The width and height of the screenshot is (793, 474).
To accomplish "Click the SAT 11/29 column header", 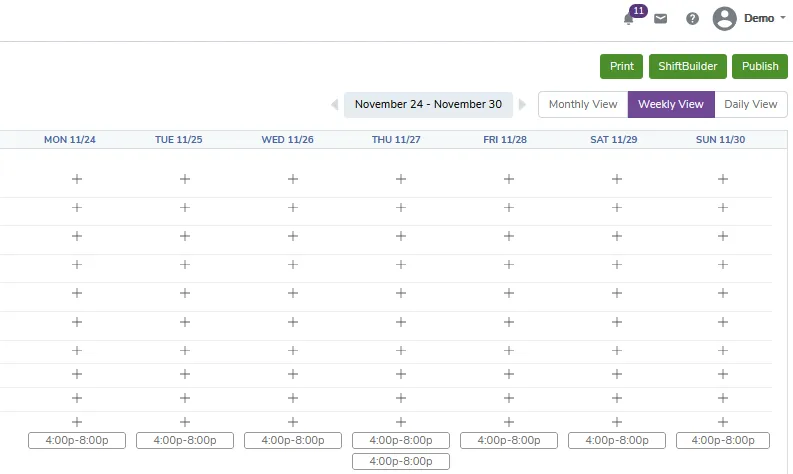I will point(613,140).
